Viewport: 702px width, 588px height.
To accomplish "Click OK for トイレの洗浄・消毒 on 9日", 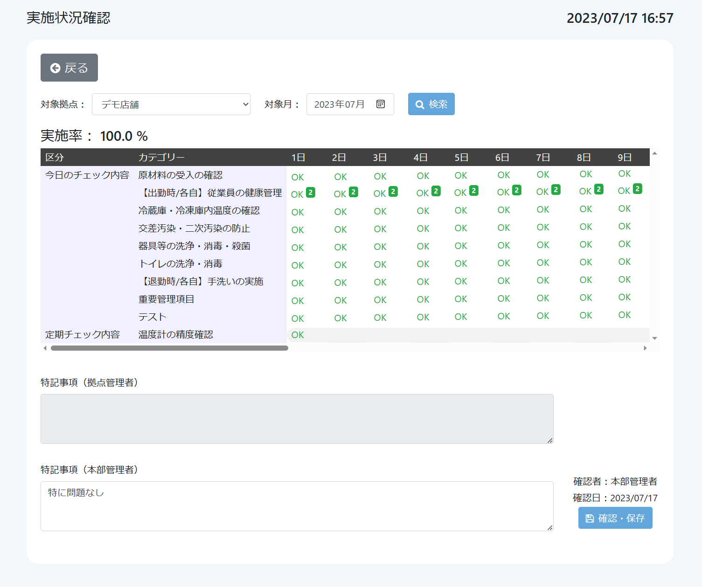I will coord(625,262).
